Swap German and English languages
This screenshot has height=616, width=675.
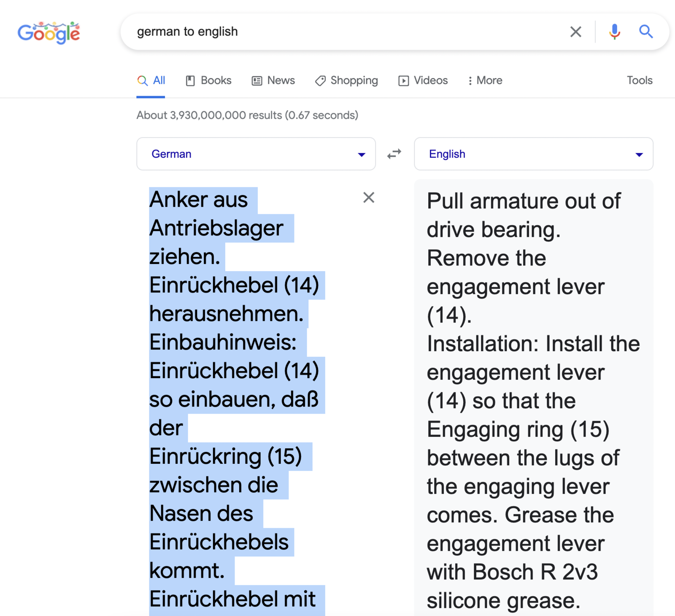[x=394, y=154]
